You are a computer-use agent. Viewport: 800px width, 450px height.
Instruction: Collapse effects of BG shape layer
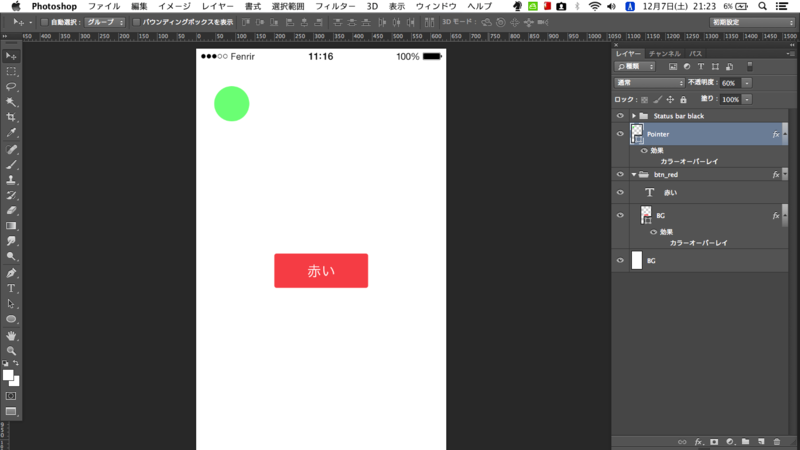click(x=785, y=215)
